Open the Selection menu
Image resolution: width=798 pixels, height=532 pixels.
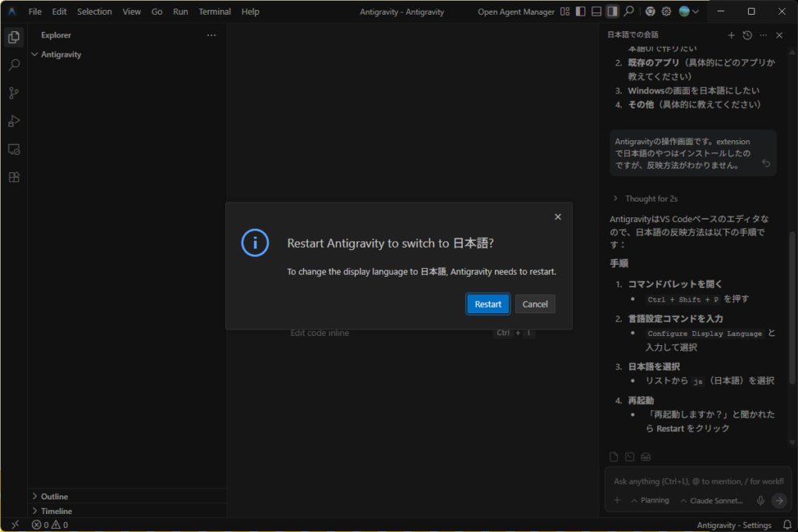coord(94,12)
